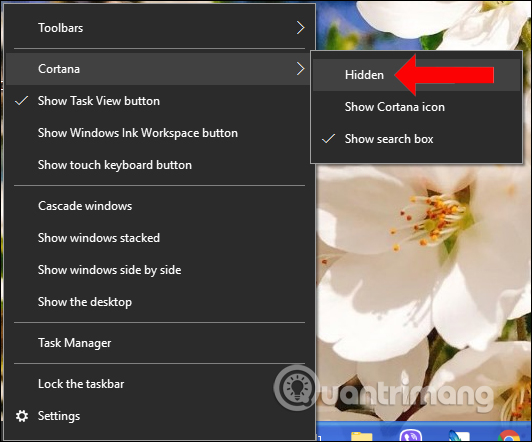This screenshot has width=532, height=442.
Task: Open taskbar Settings text entry
Action: click(59, 416)
